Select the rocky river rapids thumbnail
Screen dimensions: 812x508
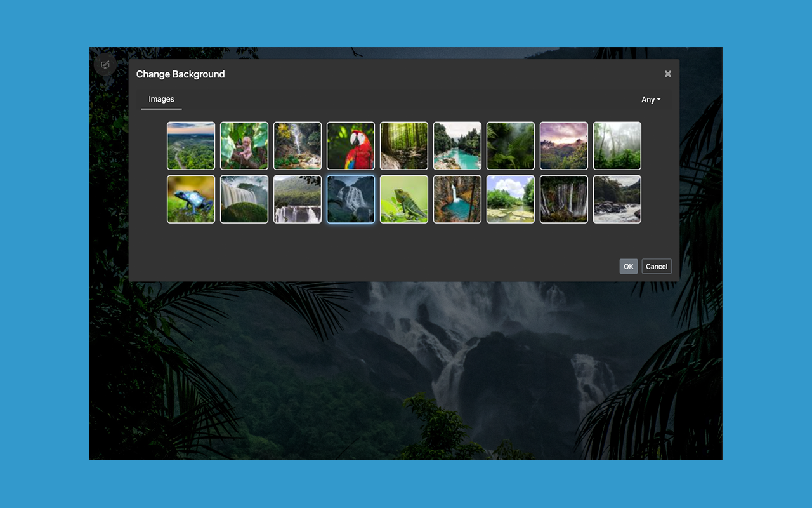617,199
